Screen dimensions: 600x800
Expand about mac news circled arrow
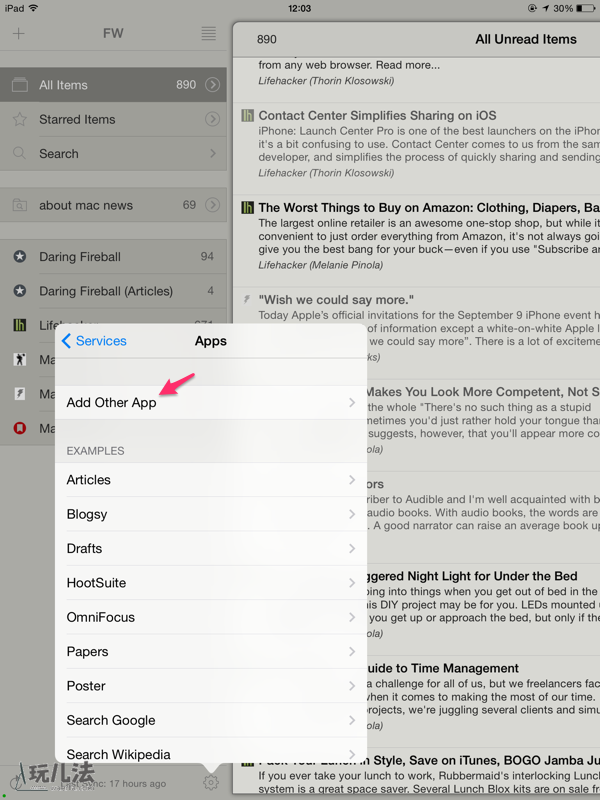(x=212, y=205)
